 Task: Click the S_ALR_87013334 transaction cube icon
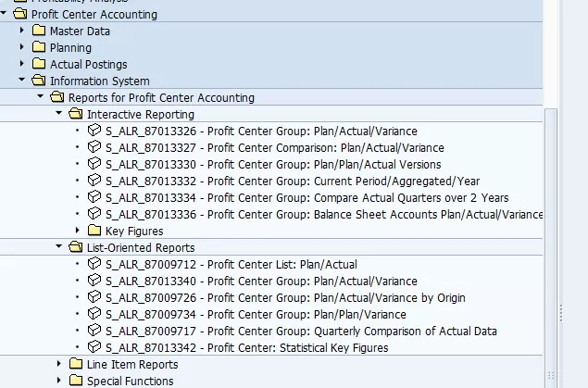94,197
